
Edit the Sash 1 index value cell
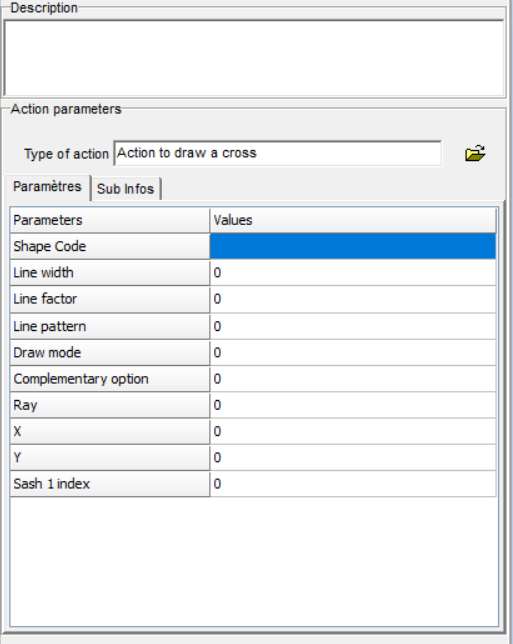coord(353,484)
